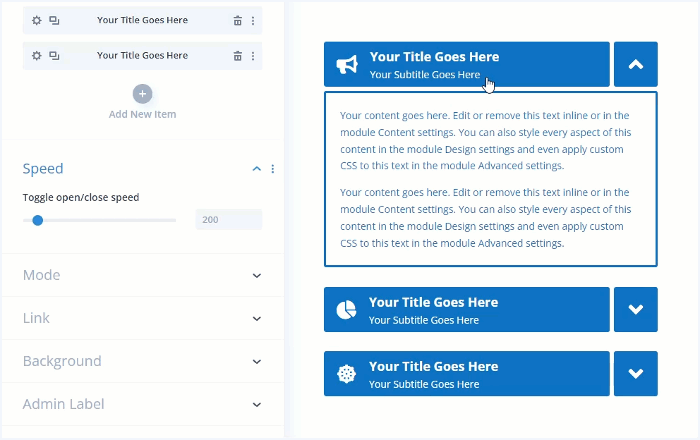The image size is (700, 440).
Task: Expand the pie chart accordion with down-chevron
Action: 636,309
